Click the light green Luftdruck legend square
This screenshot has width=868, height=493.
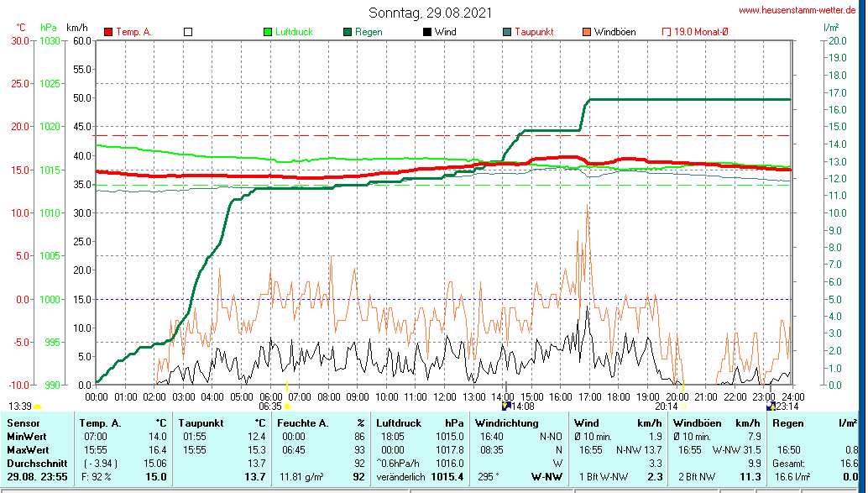(268, 32)
